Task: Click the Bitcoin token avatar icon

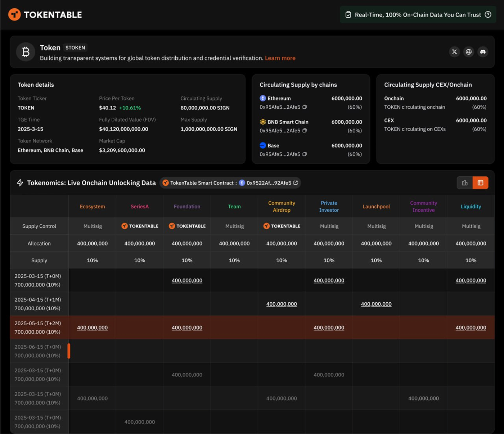Action: 26,52
